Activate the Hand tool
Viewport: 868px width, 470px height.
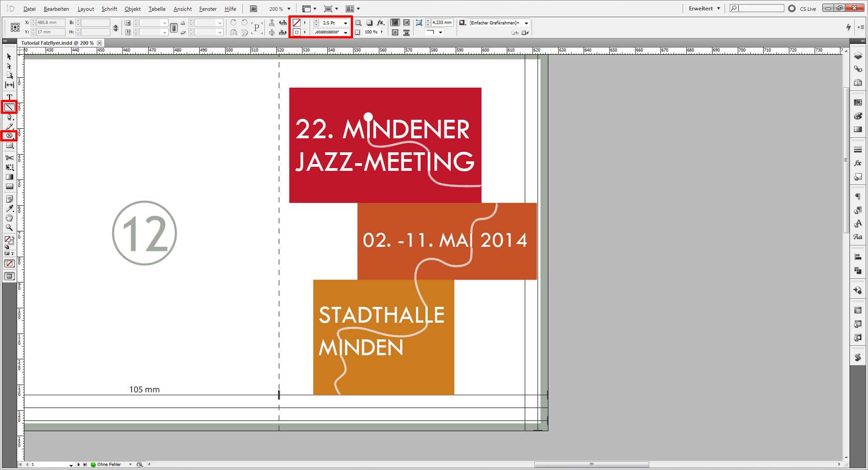(x=9, y=218)
